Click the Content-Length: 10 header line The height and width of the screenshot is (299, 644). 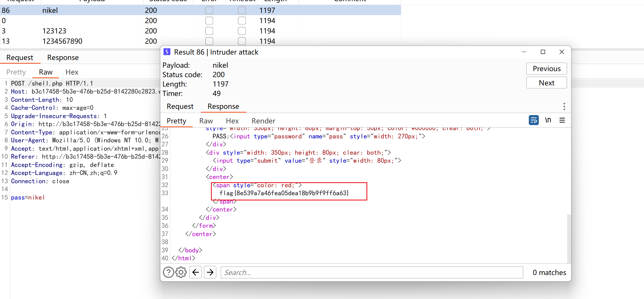42,100
